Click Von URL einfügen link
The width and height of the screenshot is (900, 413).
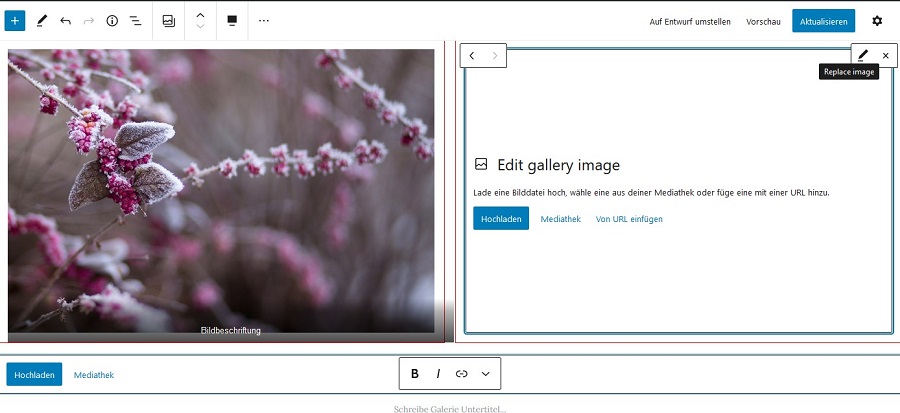pyautogui.click(x=629, y=219)
